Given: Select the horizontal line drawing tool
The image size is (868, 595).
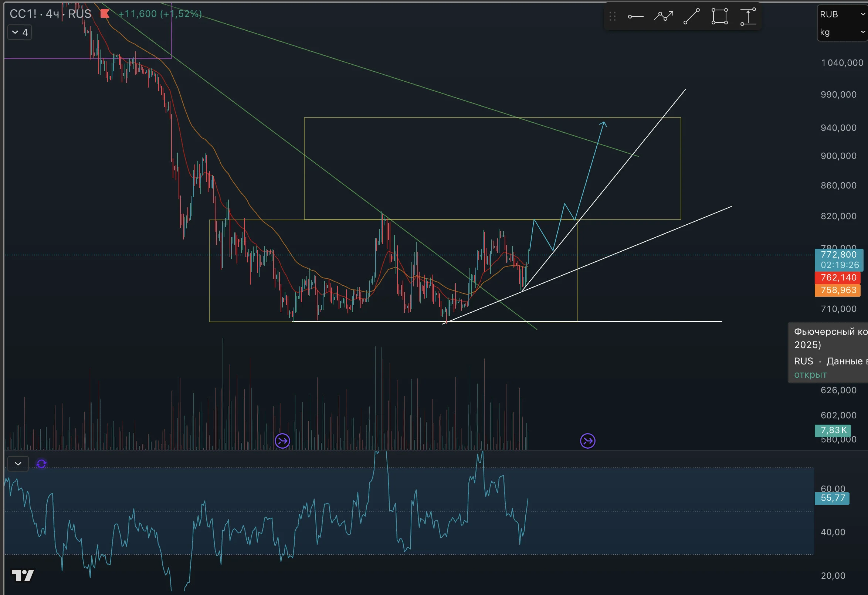Looking at the screenshot, I should coord(636,16).
